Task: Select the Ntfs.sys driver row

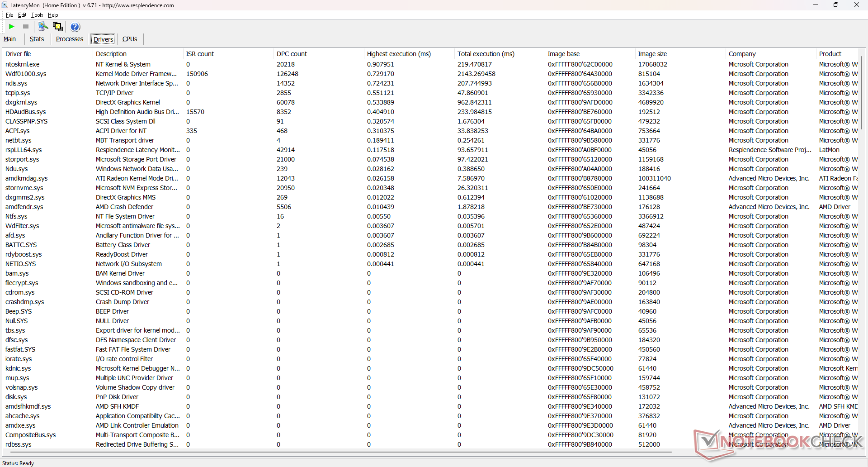Action: 431,216
